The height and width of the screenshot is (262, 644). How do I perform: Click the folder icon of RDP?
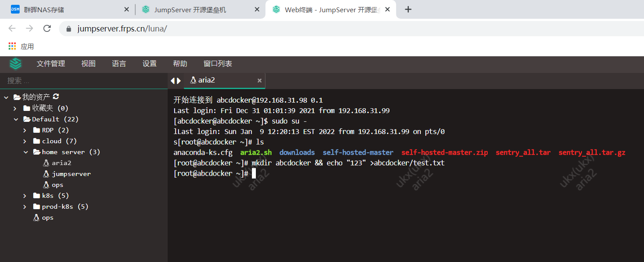click(37, 130)
